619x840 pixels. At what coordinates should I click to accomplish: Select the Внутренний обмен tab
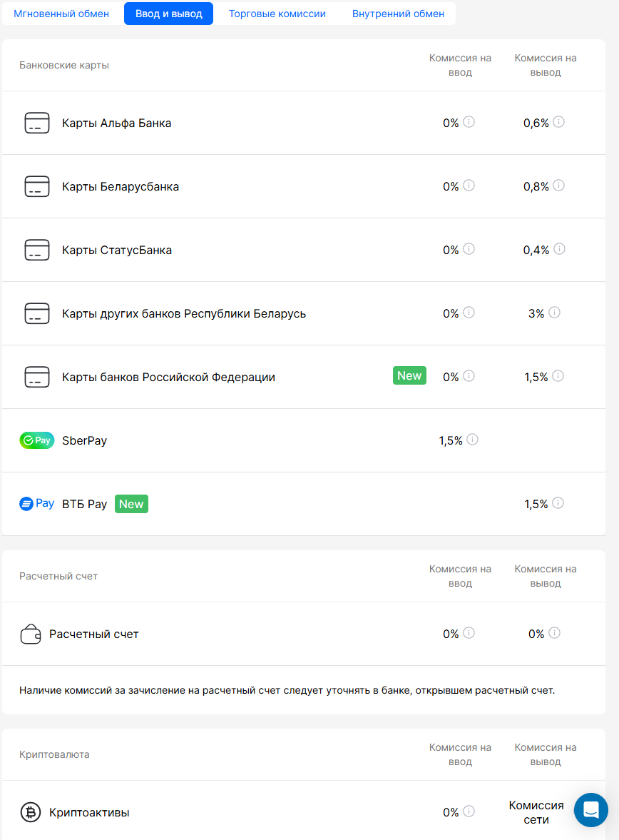(398, 14)
